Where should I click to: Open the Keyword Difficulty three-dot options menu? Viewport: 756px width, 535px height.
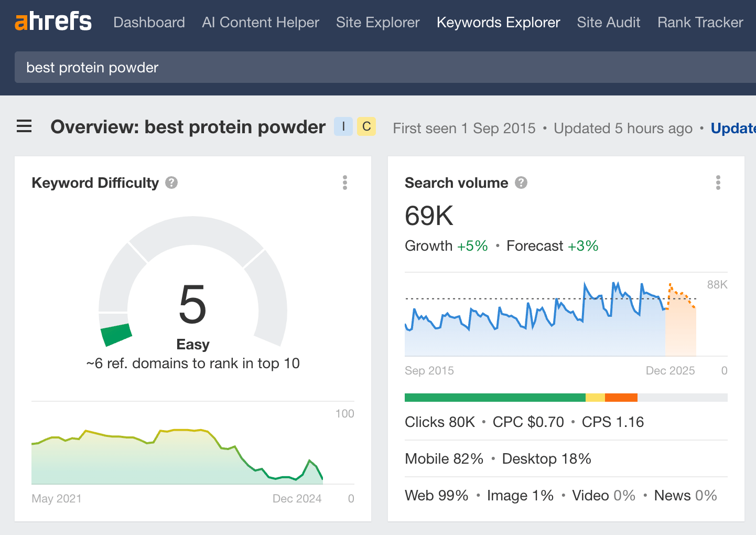(x=344, y=183)
